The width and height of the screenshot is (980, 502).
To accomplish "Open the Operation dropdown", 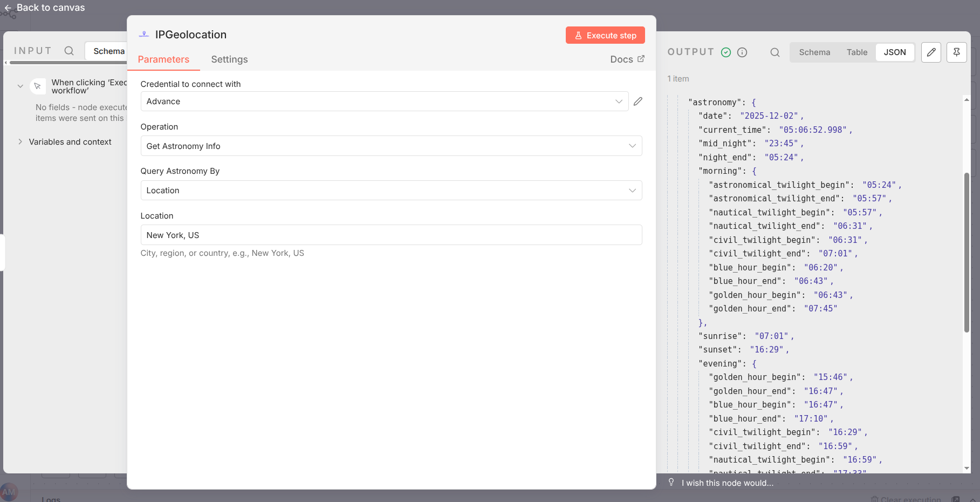I will pyautogui.click(x=391, y=146).
